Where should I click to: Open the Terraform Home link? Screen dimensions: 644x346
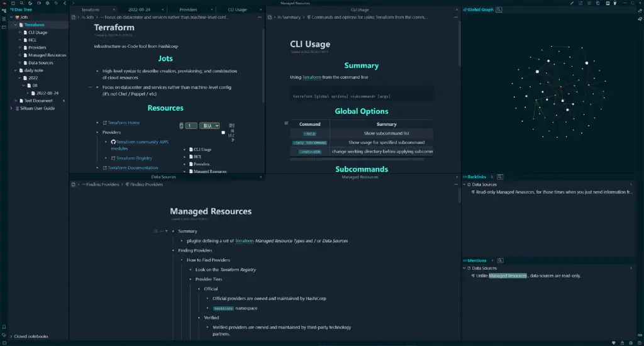pos(124,123)
